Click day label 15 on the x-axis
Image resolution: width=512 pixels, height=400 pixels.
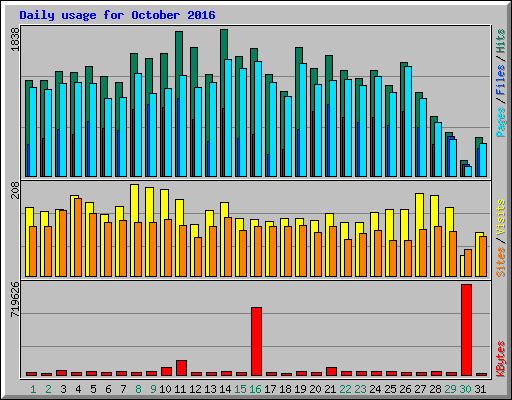point(240,389)
